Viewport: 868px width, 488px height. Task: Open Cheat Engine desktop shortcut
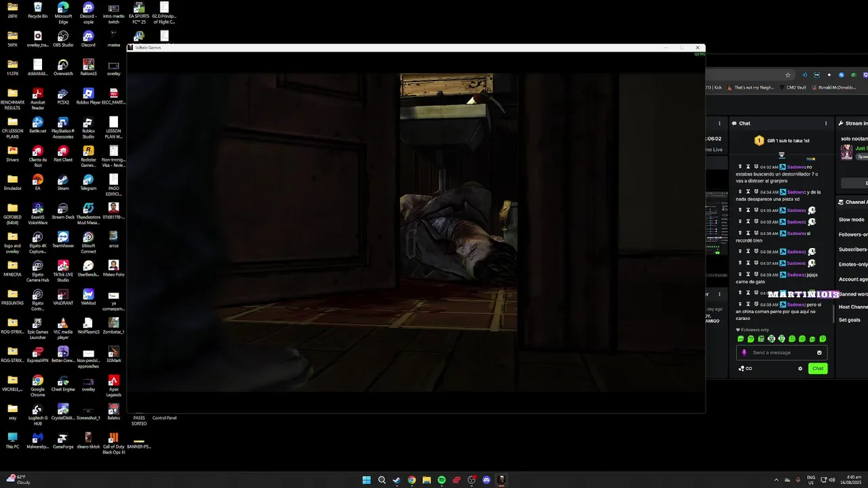pos(63,382)
